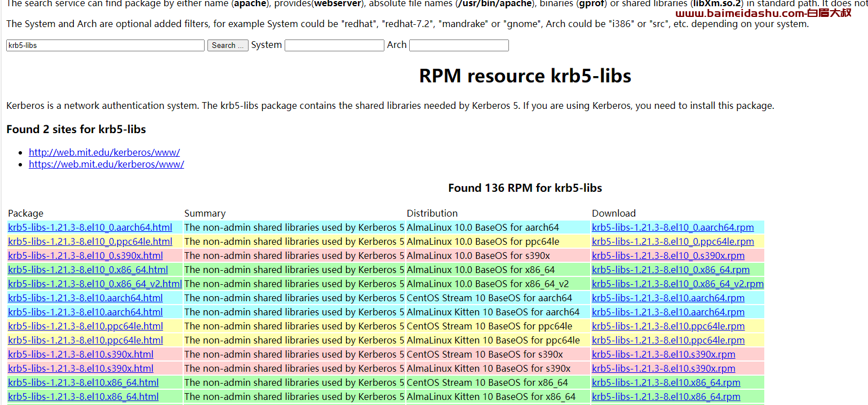Download krb5-libs-1.21.3-8.el10_0.ppc64le.rpm
868x405 pixels.
pyautogui.click(x=673, y=241)
